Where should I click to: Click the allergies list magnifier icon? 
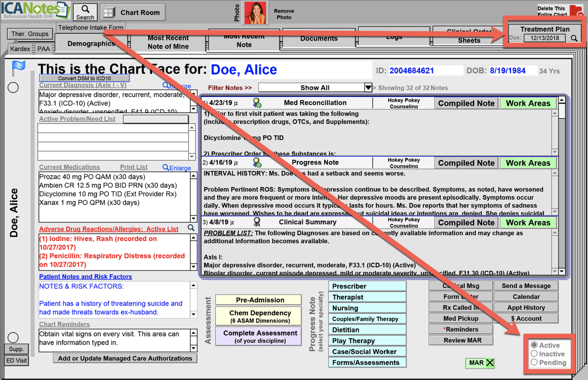click(x=191, y=228)
